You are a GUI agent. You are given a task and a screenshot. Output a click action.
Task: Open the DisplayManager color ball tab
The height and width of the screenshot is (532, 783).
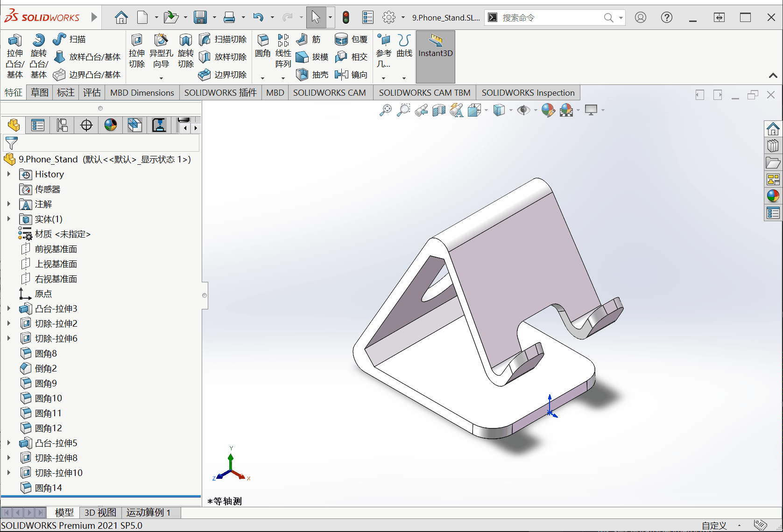tap(111, 125)
